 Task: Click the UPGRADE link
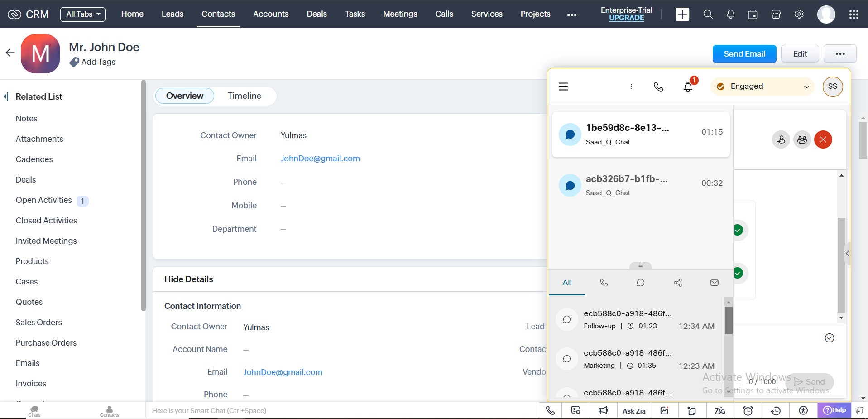pos(626,18)
